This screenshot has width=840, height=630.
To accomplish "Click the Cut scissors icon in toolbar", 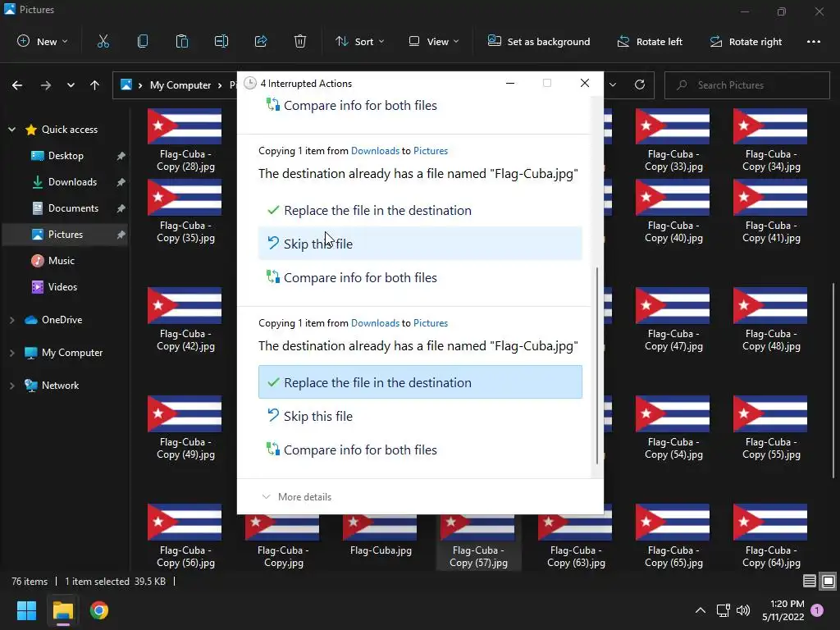I will [x=103, y=41].
